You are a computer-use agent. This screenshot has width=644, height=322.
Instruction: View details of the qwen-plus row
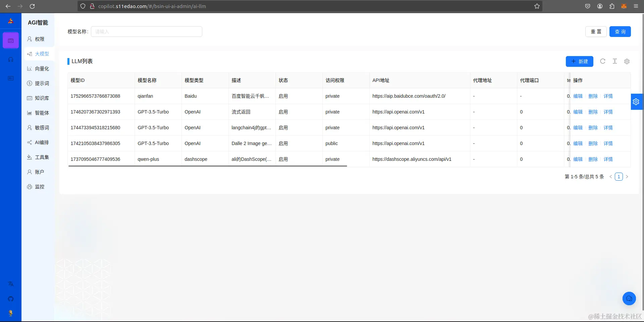point(608,159)
